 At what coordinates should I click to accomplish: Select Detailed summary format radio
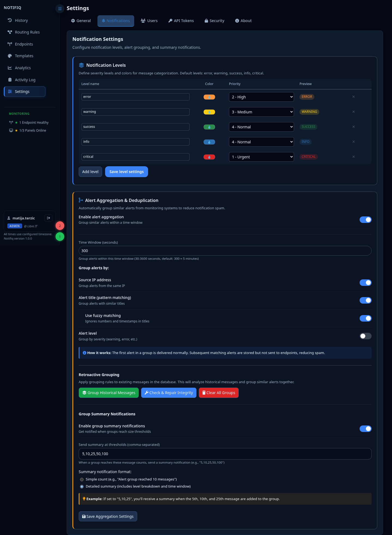click(82, 486)
